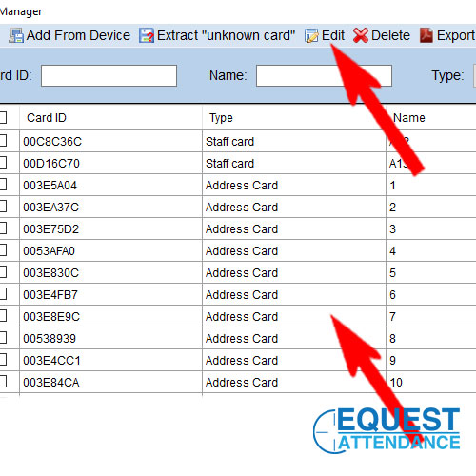Screen dimensions: 476x476
Task: Click the Add From Device icon
Action: tap(16, 35)
